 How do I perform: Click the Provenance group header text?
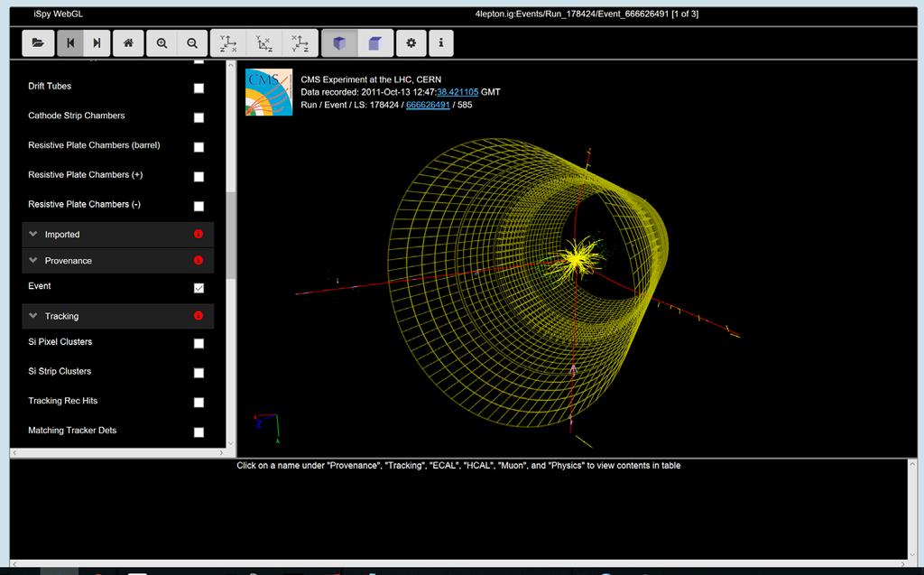69,260
